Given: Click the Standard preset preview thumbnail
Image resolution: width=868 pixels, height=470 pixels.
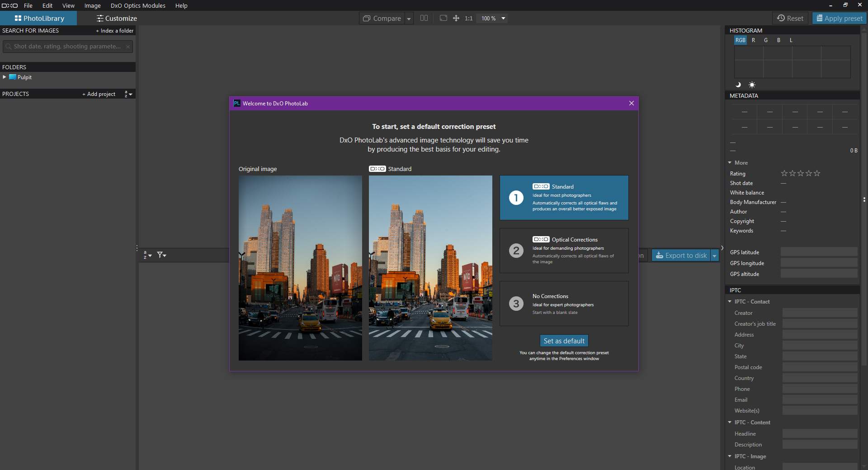Looking at the screenshot, I should pyautogui.click(x=430, y=268).
